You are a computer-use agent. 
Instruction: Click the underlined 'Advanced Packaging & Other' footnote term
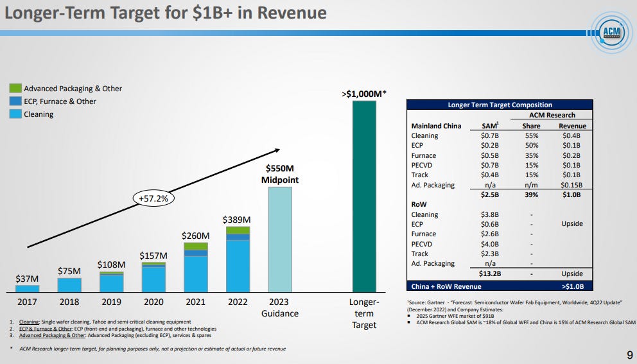tap(53, 336)
